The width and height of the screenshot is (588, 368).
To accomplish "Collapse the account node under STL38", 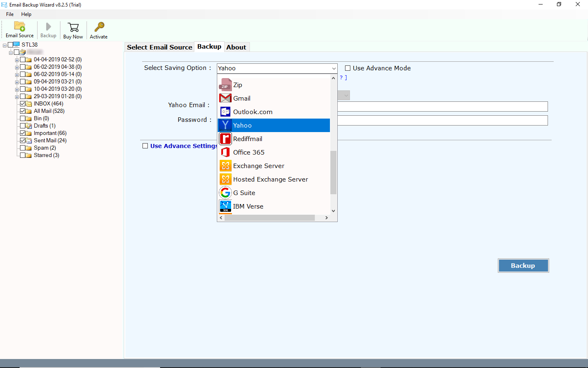I will pos(11,53).
